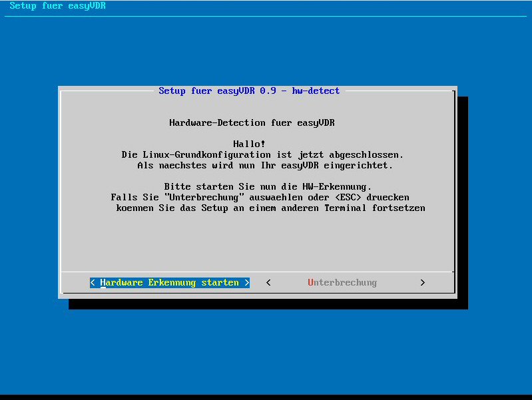This screenshot has width=532, height=400.
Task: Click the 'Hallo!' greeting text
Action: pos(249,144)
